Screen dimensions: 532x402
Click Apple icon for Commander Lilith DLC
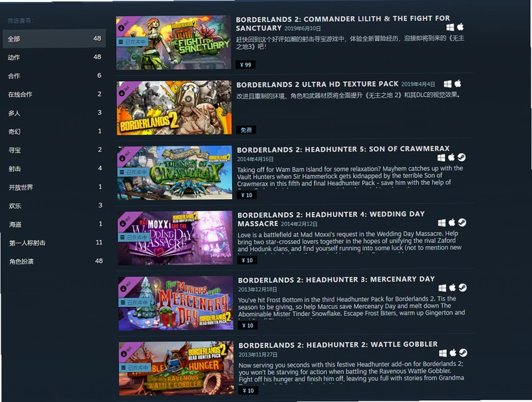coord(460,27)
